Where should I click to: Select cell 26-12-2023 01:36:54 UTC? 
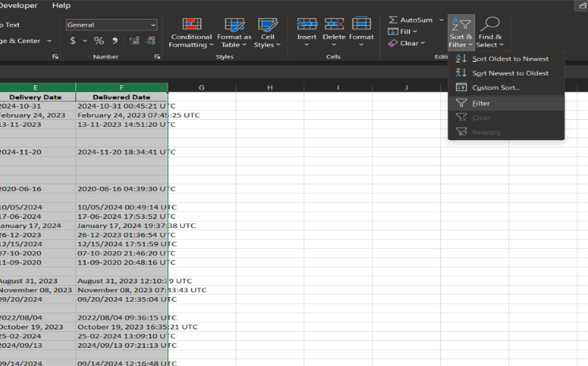coord(122,235)
